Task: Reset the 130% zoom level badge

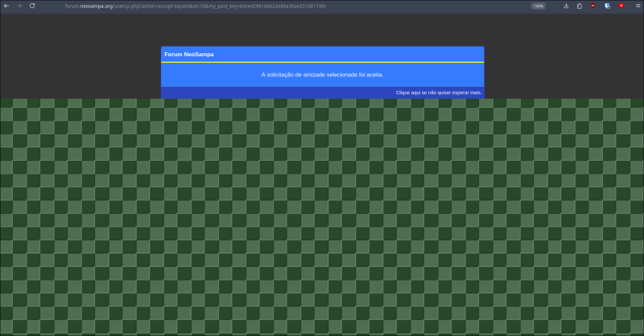Action: 538,6
